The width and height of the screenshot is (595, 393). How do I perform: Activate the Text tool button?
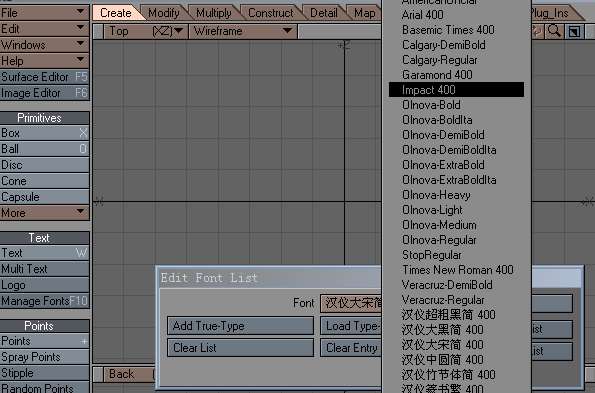pos(45,253)
